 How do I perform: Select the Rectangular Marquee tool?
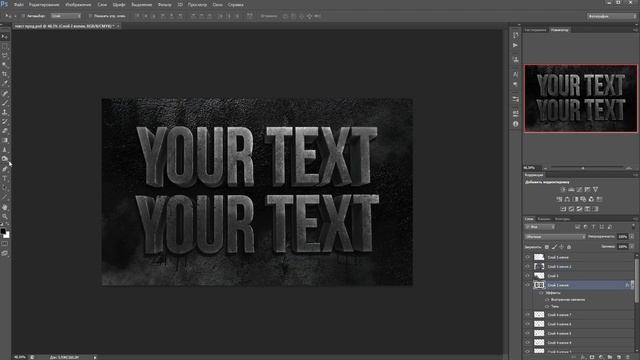pyautogui.click(x=4, y=46)
